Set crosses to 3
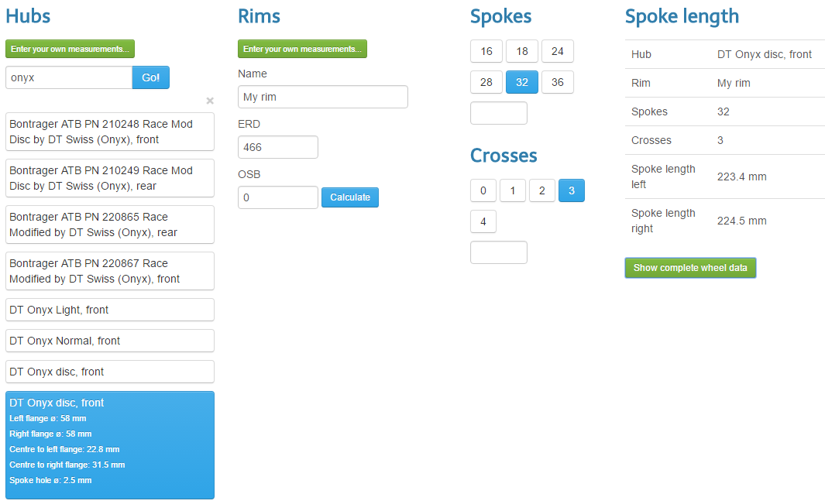 pyautogui.click(x=572, y=190)
